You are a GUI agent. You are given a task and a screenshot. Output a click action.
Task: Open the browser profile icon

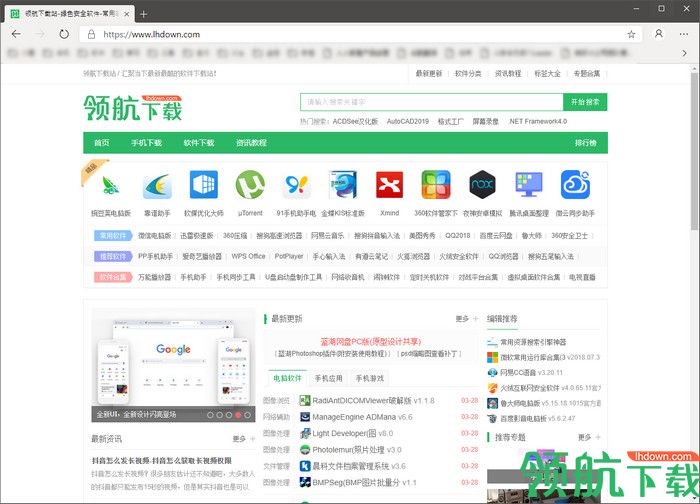pyautogui.click(x=658, y=34)
